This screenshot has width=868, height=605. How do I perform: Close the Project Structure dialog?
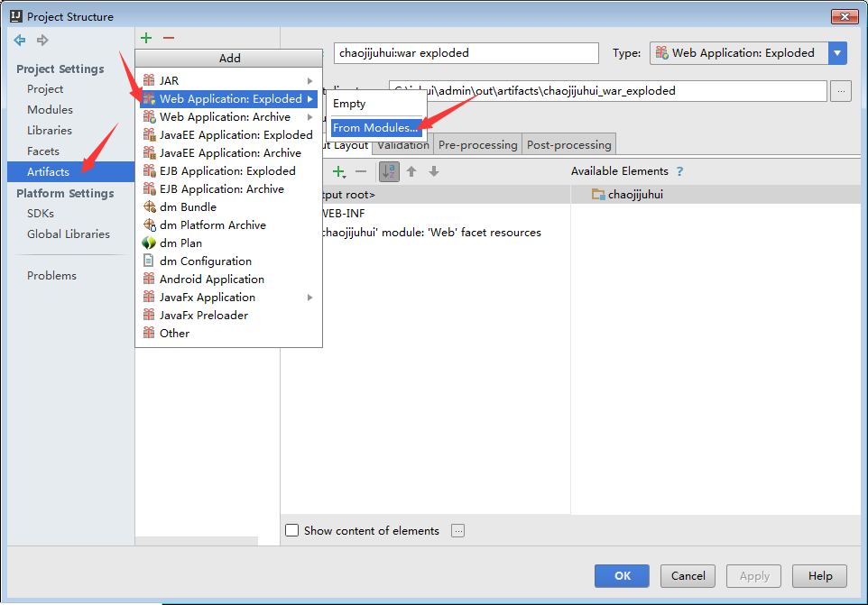point(845,16)
